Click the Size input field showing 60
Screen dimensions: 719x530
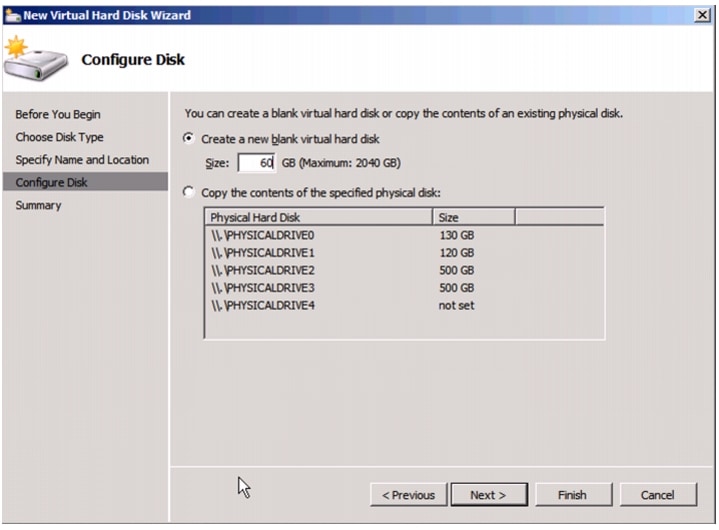(256, 163)
